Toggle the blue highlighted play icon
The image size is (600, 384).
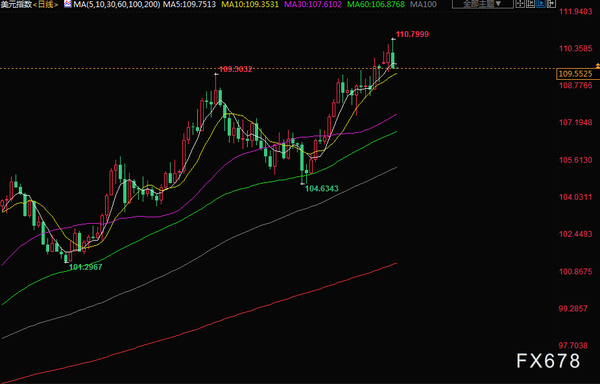541,4
